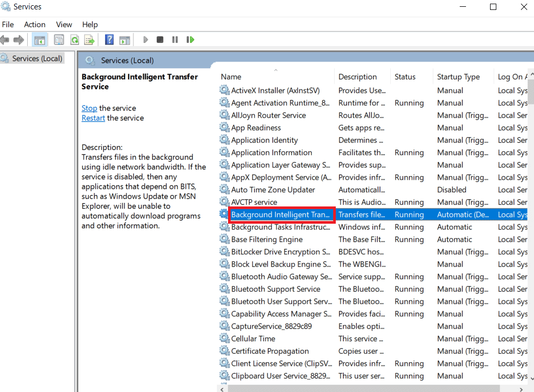Go forward using the toolbar forward arrow
The width and height of the screenshot is (534, 392).
(19, 40)
